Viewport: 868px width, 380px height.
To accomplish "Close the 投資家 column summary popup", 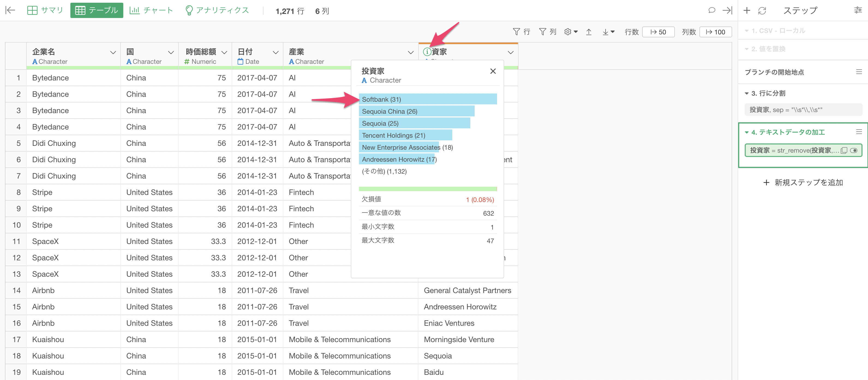I will coord(493,71).
